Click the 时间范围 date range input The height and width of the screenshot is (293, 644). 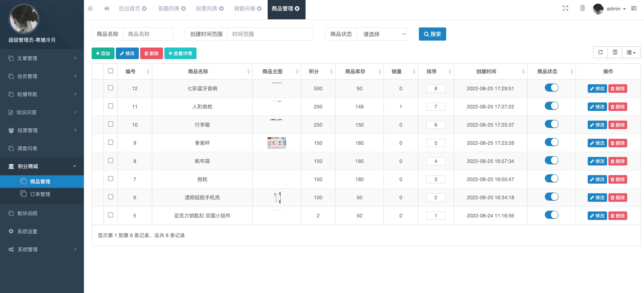click(x=270, y=34)
